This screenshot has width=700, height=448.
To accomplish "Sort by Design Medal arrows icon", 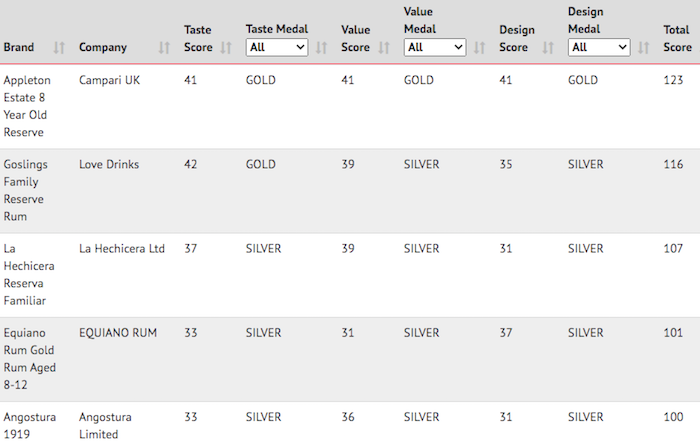I will tap(643, 47).
